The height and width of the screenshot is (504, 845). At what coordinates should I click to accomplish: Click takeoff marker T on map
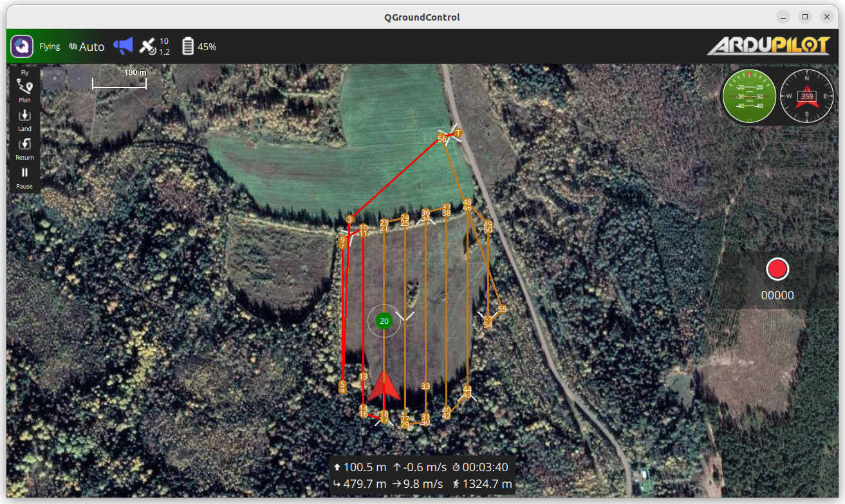pyautogui.click(x=458, y=133)
